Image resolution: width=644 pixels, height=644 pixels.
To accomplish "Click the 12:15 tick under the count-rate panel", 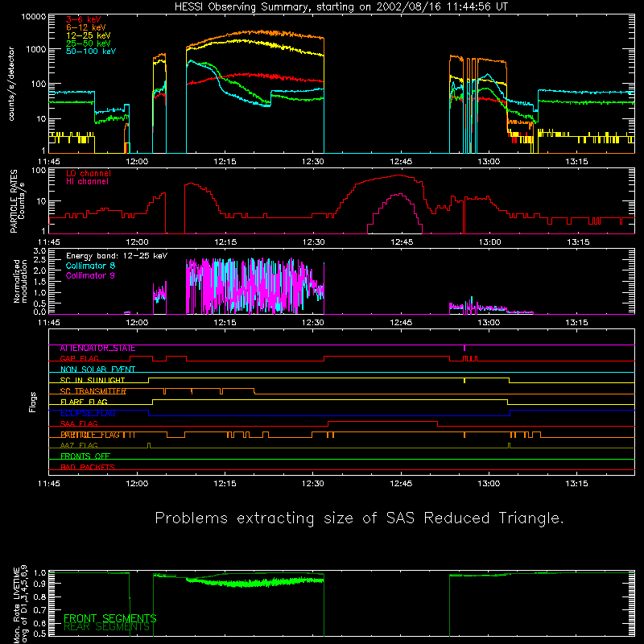I will tap(225, 162).
